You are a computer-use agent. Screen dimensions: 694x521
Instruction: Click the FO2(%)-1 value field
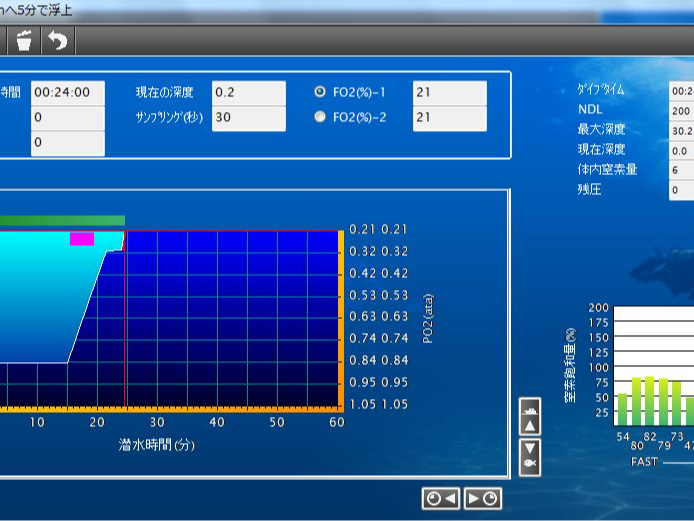coord(449,92)
